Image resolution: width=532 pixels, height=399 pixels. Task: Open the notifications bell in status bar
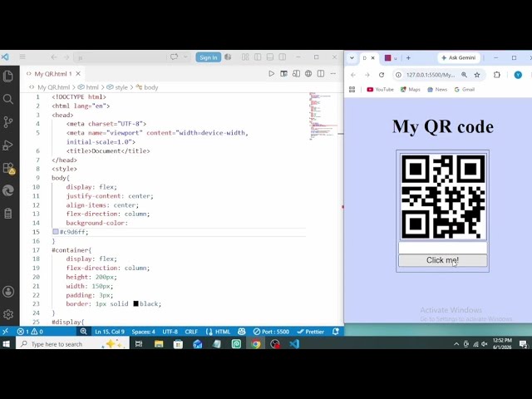point(336,332)
